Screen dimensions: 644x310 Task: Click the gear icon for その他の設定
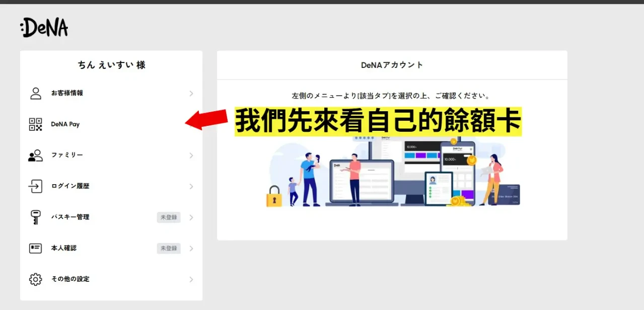click(x=35, y=279)
